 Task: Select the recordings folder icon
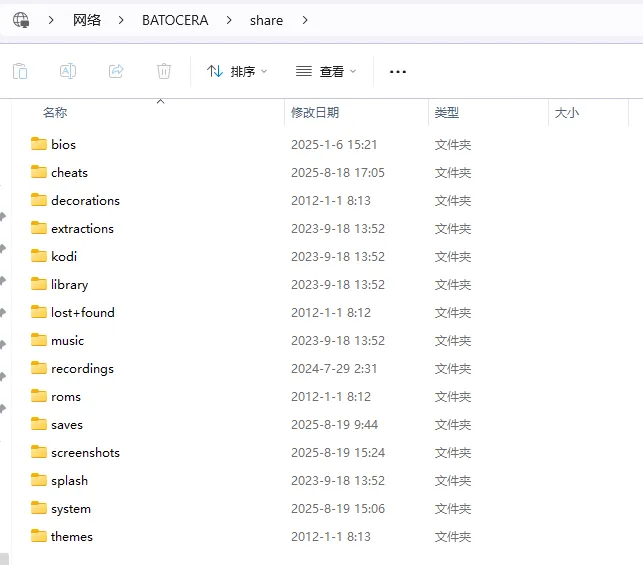point(39,368)
